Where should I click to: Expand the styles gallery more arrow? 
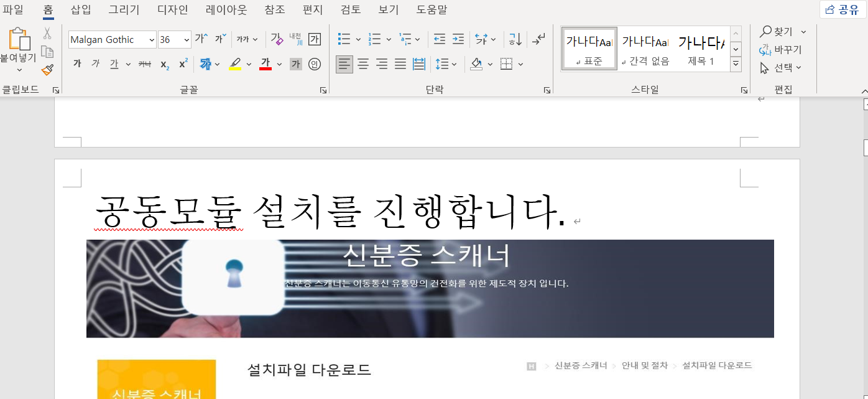[736, 63]
